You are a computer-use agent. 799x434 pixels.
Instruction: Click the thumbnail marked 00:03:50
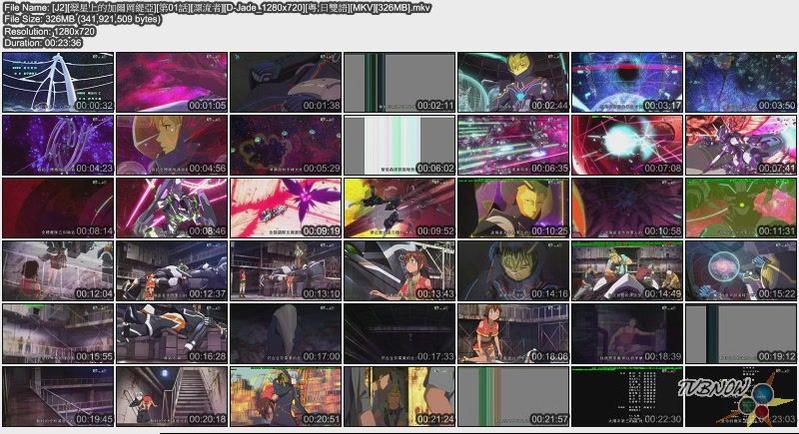click(741, 82)
